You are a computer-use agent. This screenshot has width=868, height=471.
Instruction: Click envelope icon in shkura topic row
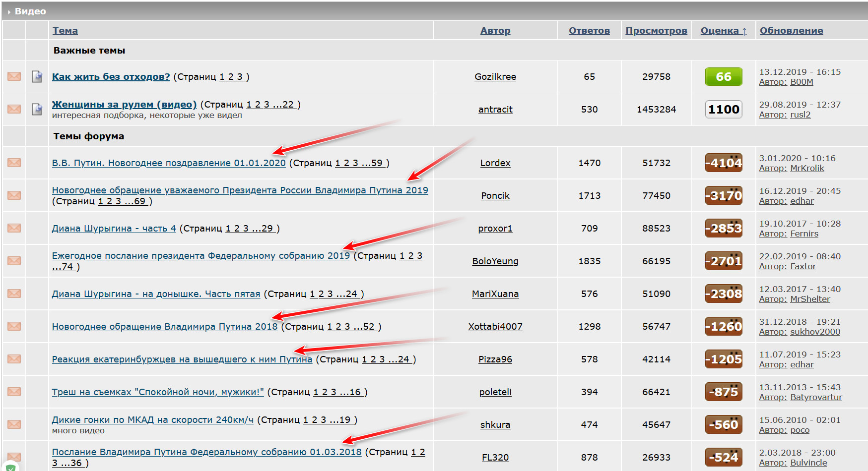pyautogui.click(x=14, y=424)
